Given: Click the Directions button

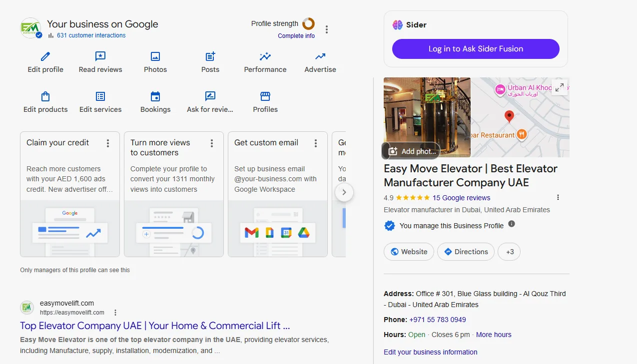Looking at the screenshot, I should pyautogui.click(x=466, y=252).
